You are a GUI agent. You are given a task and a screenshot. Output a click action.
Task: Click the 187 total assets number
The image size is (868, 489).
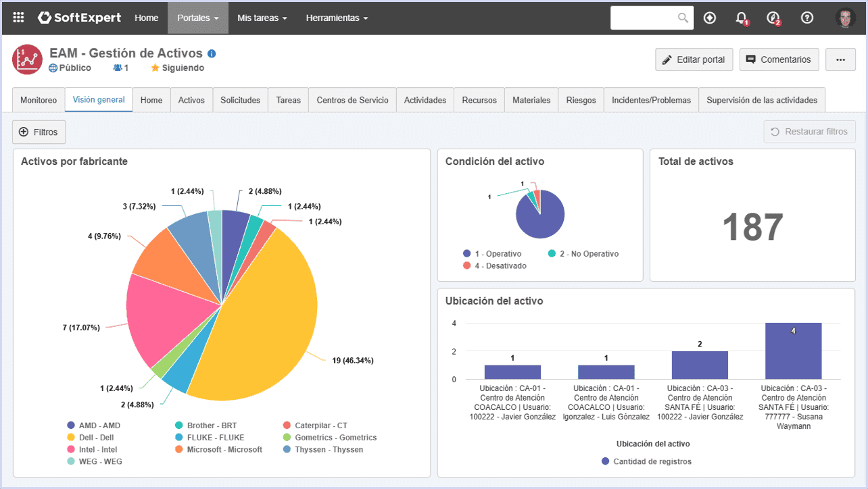[x=752, y=226]
